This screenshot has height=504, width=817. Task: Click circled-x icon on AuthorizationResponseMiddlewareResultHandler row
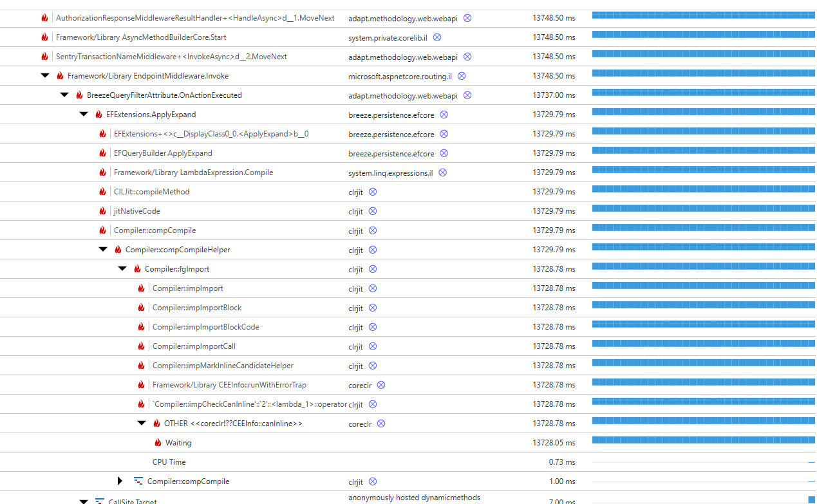click(467, 18)
